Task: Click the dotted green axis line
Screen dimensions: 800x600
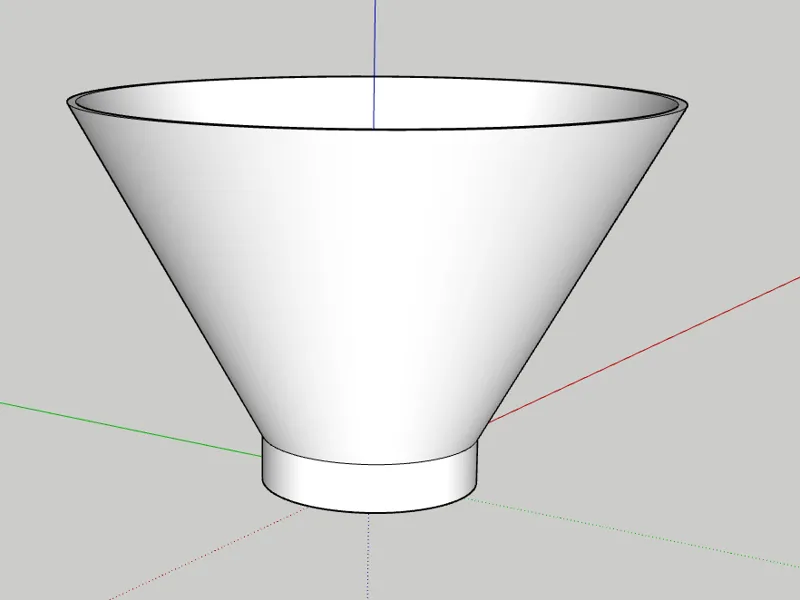Action: [634, 533]
